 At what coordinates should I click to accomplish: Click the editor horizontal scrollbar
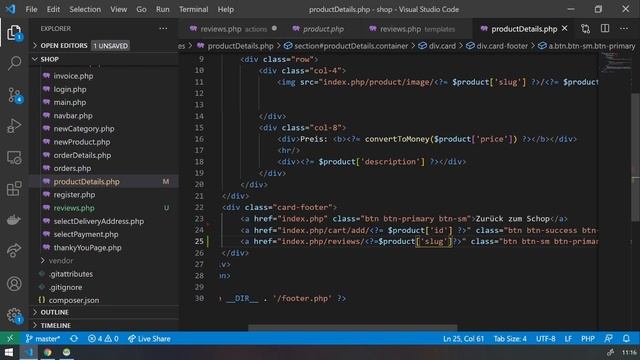(x=353, y=328)
